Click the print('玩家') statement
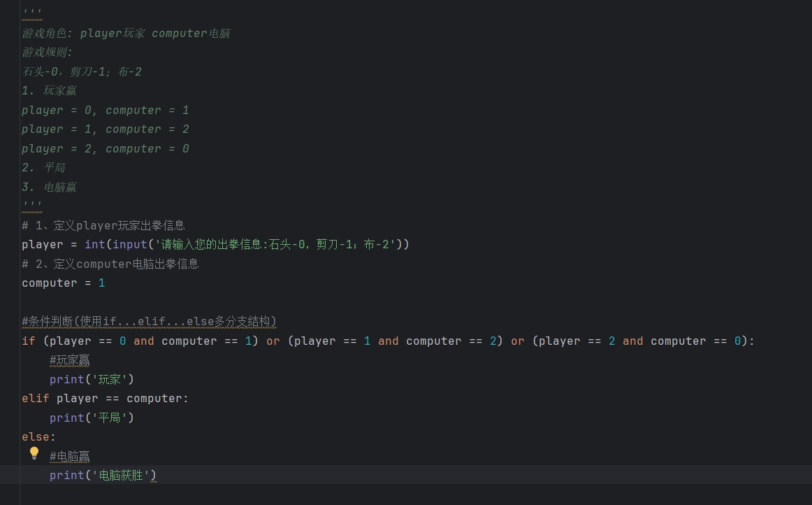Viewport: 812px width, 505px height. (x=92, y=380)
